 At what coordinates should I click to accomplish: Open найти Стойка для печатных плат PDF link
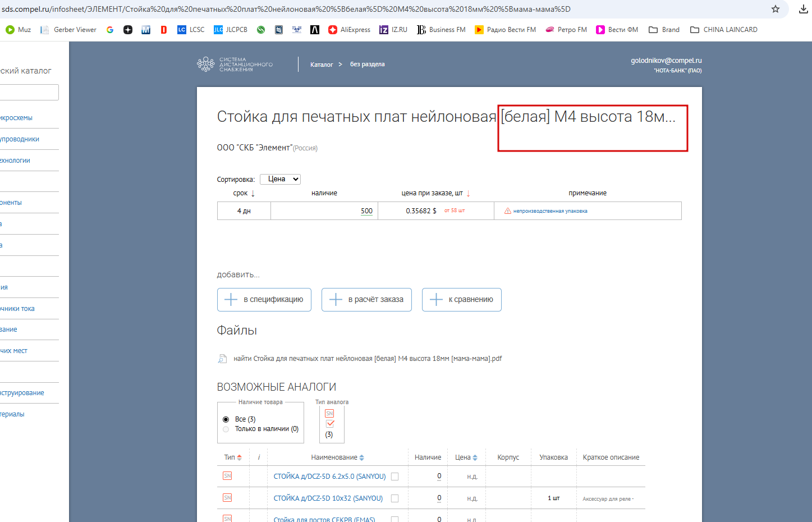click(x=368, y=359)
